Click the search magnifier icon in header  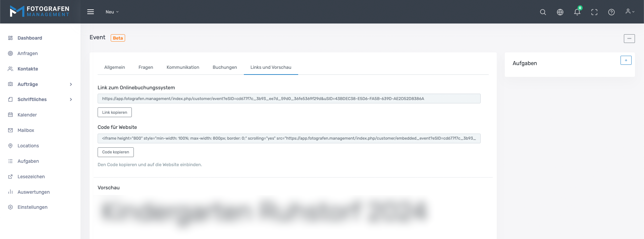click(543, 12)
